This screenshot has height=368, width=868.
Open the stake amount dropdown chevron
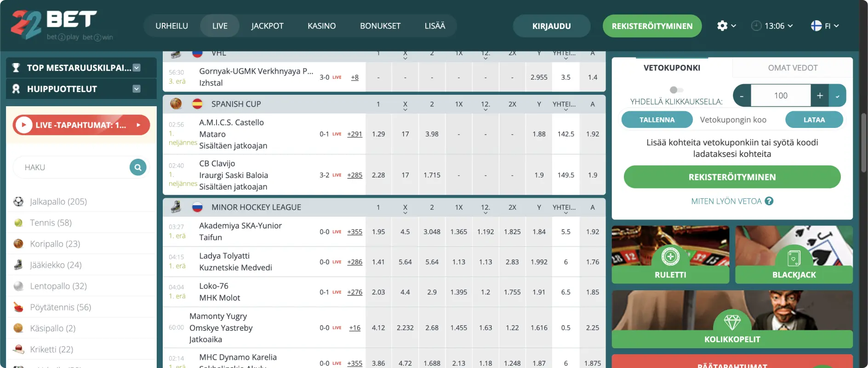(x=838, y=96)
